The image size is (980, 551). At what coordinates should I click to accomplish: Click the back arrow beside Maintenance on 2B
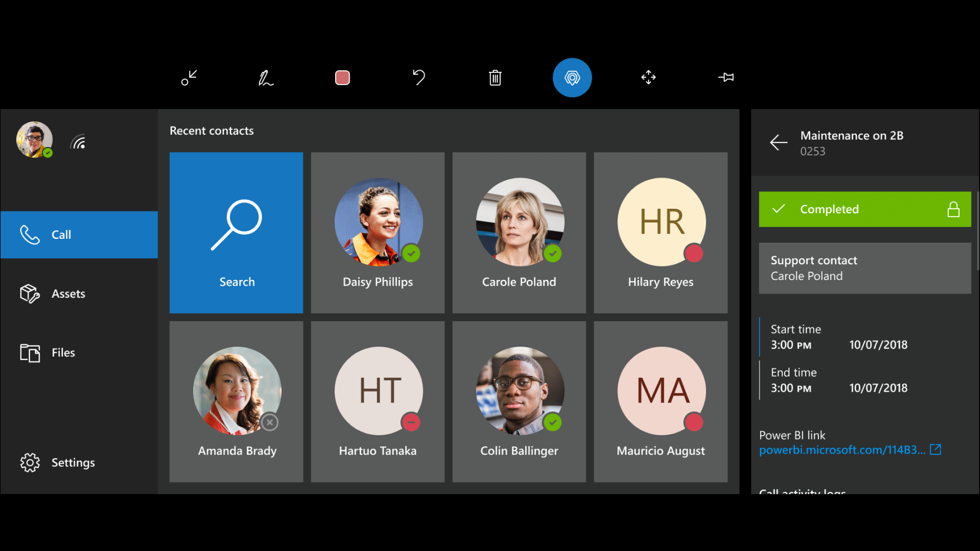click(778, 143)
